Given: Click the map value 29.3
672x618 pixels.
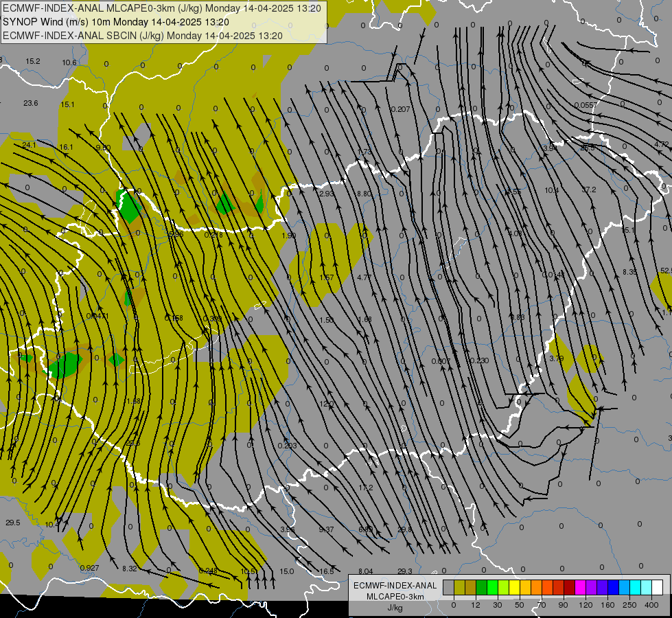Looking at the screenshot, I should [x=404, y=571].
